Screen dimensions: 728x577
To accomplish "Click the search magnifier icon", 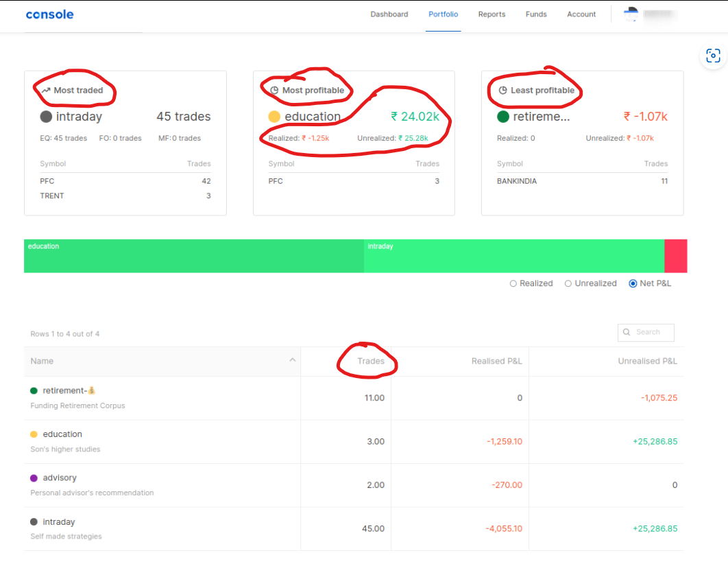I will (x=626, y=332).
